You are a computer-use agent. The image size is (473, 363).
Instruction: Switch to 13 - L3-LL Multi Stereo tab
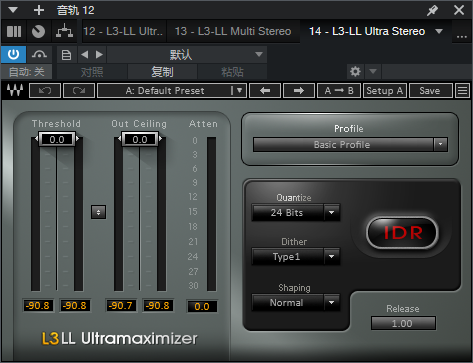233,31
